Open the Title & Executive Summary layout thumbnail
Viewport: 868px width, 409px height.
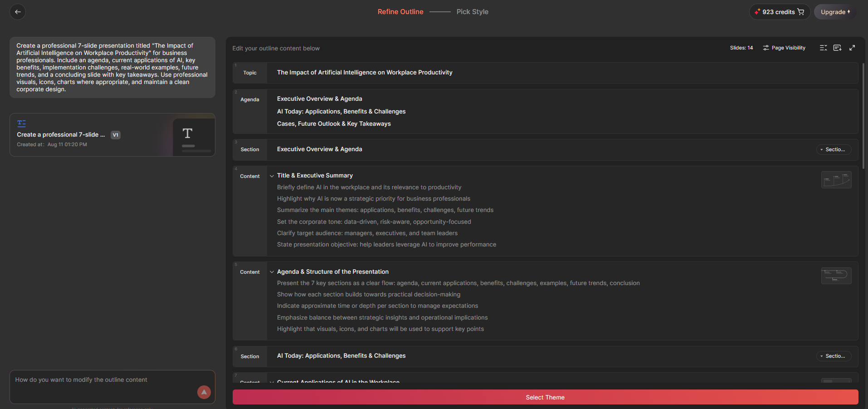(x=836, y=180)
